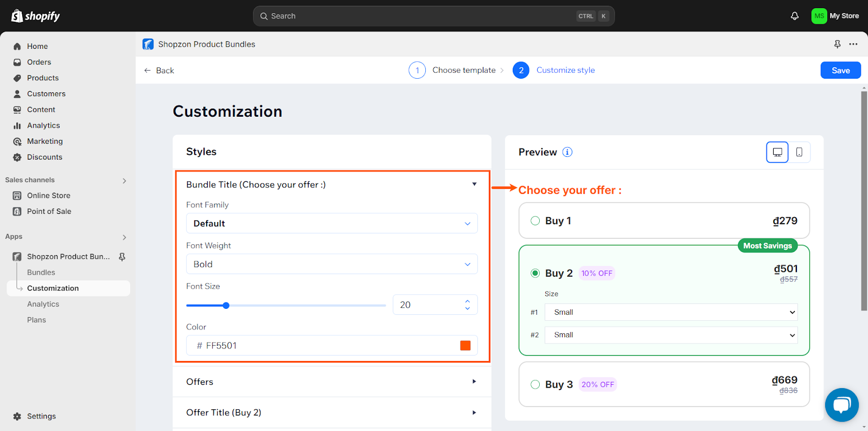
Task: Click the Products tag icon
Action: 17,78
